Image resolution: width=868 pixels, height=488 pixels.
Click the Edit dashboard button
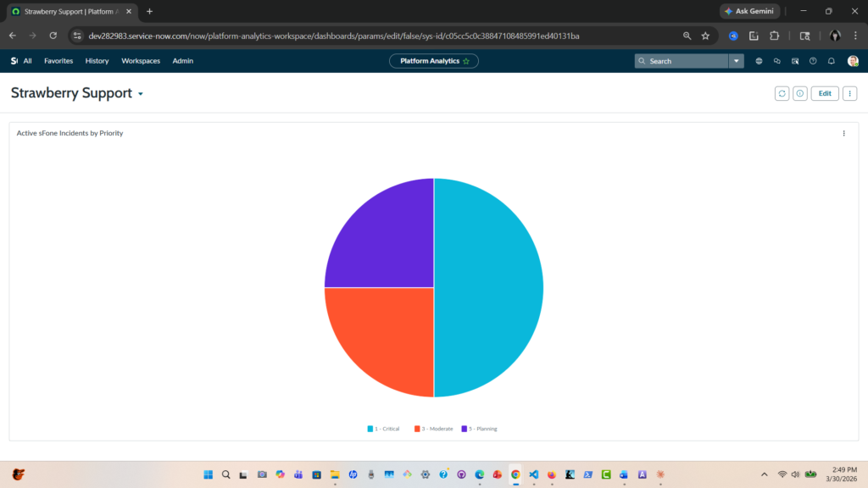[824, 93]
